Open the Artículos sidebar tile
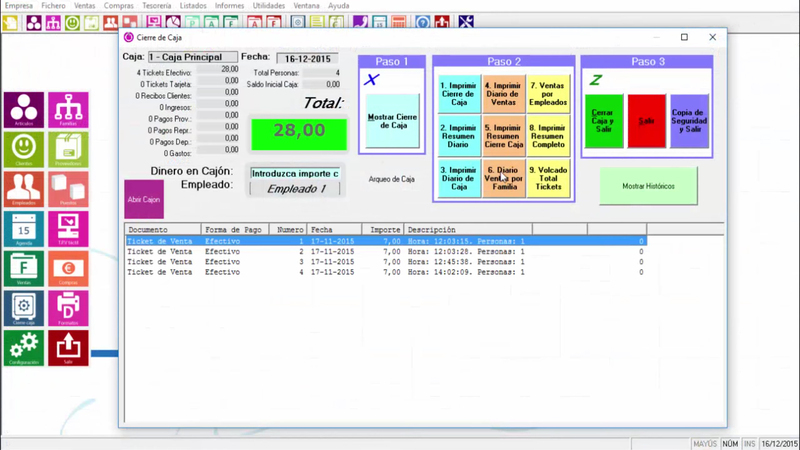The width and height of the screenshot is (800, 450). click(24, 110)
